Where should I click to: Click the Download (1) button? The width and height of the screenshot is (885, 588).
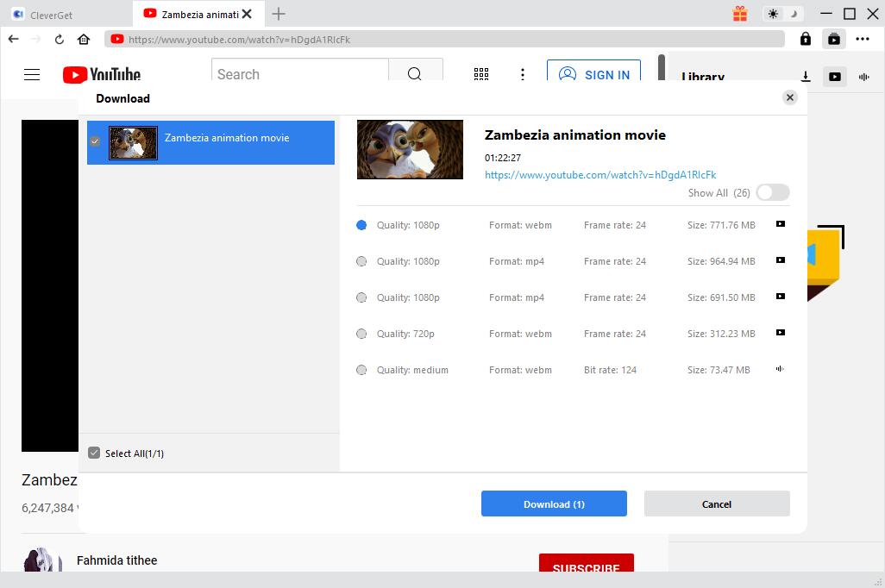554,504
